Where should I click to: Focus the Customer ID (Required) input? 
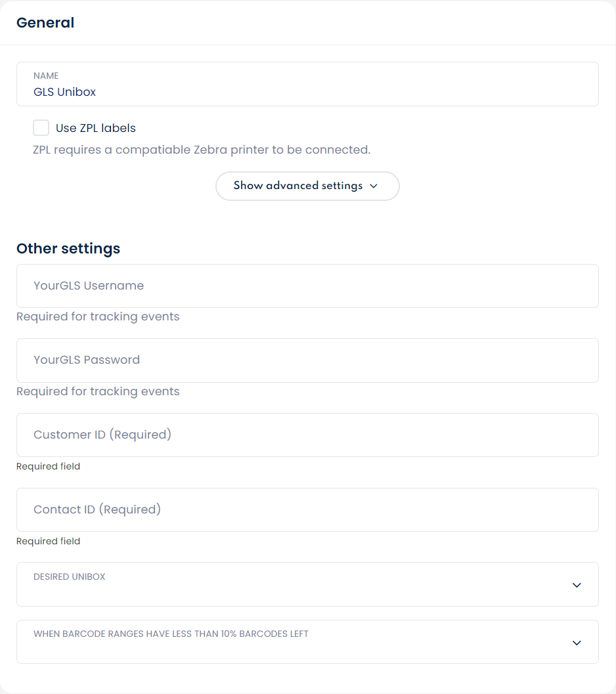pos(307,435)
